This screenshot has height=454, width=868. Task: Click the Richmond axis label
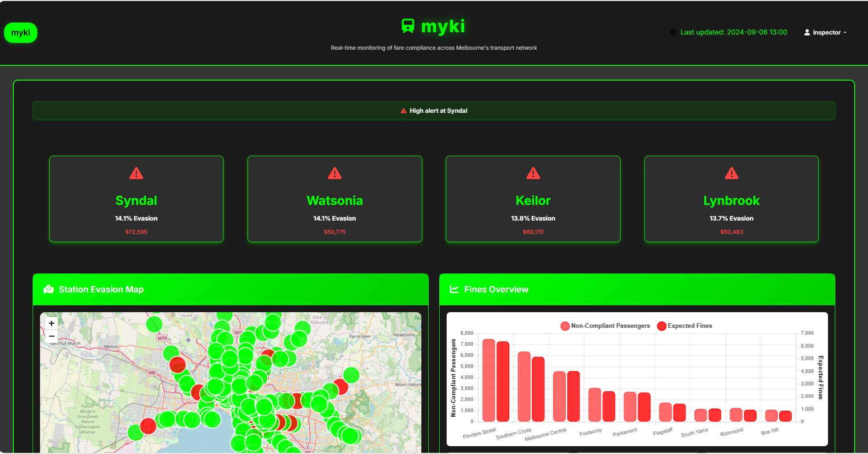tap(731, 432)
